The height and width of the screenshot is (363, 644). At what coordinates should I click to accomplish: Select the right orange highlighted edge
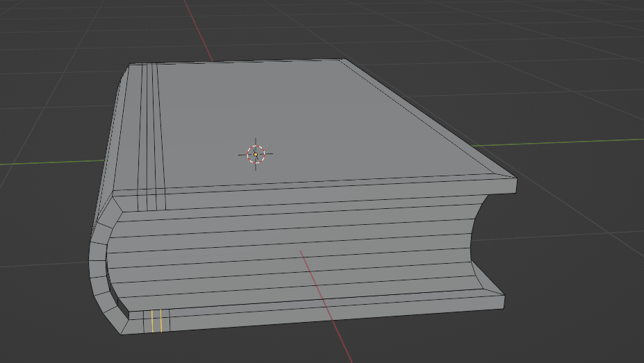(161, 321)
